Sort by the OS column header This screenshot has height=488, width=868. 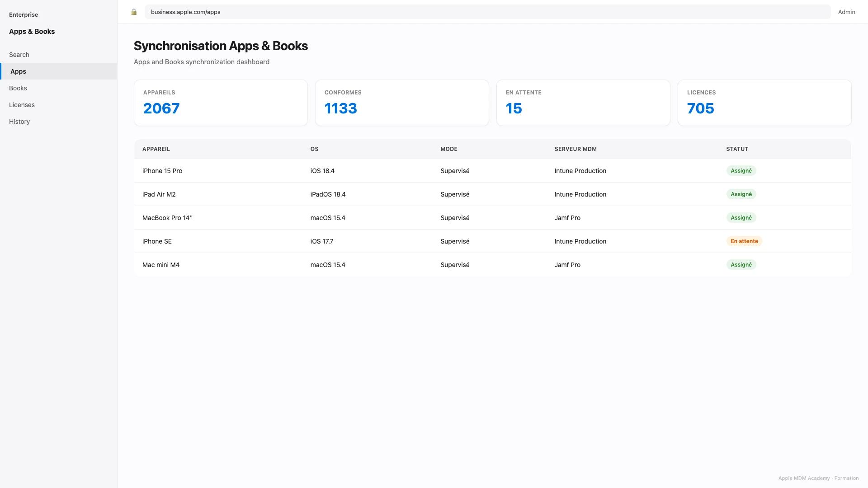point(314,149)
